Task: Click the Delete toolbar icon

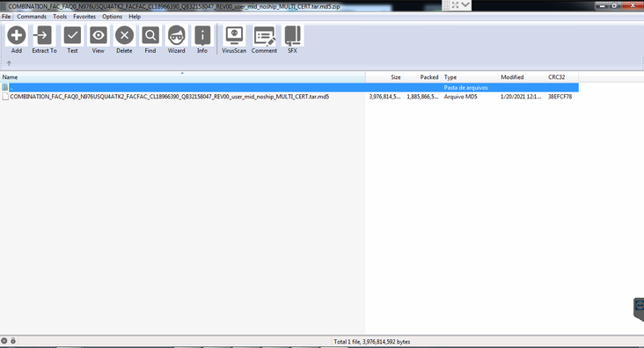Action: [124, 35]
